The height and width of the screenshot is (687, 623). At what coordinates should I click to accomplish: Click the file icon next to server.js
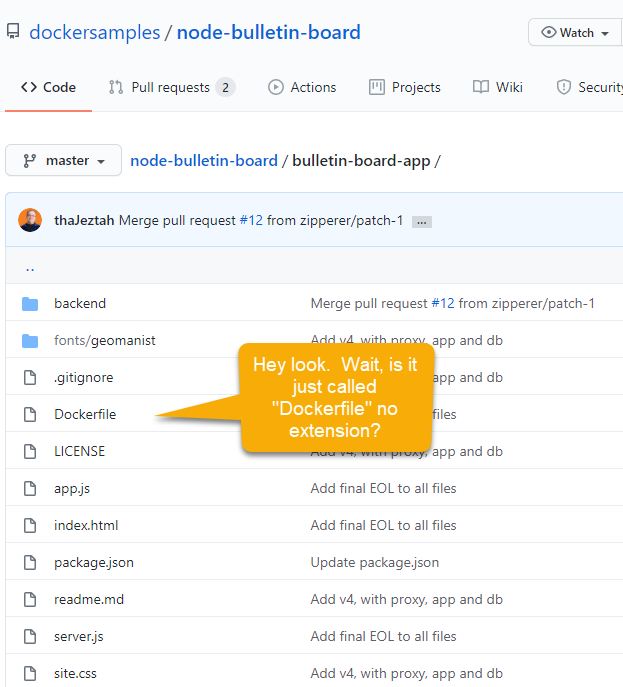click(30, 636)
